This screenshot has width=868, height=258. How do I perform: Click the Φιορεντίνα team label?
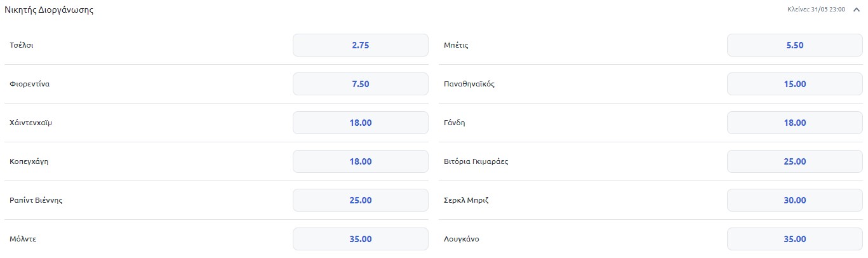pyautogui.click(x=30, y=84)
